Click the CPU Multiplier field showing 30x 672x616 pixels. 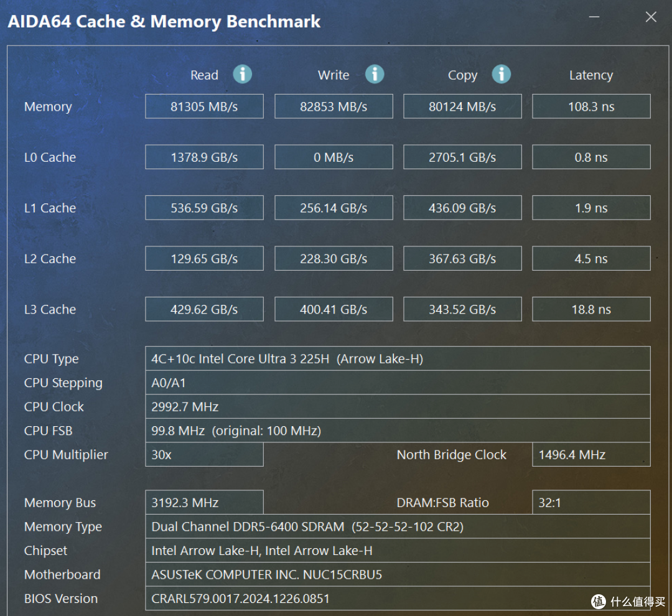205,454
